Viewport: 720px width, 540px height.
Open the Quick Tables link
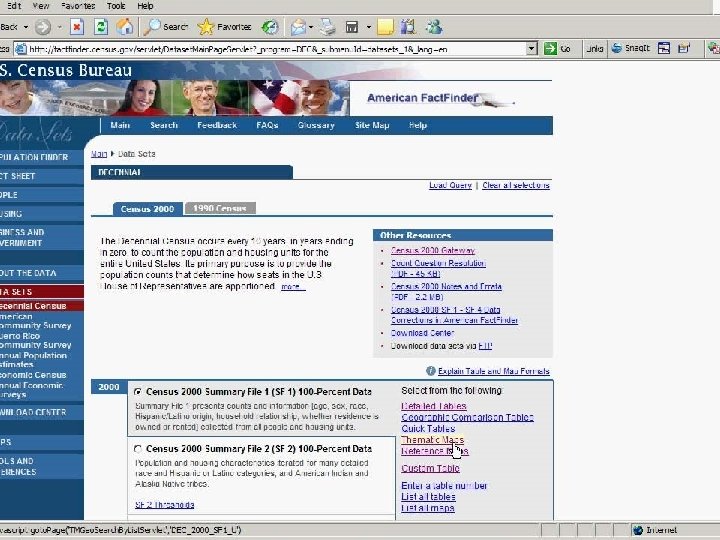tap(428, 428)
